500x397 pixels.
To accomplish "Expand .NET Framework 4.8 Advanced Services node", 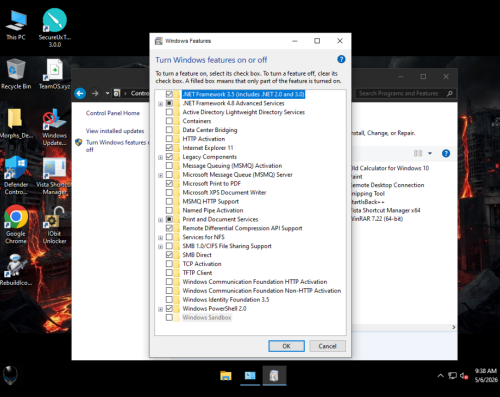I will [160, 104].
